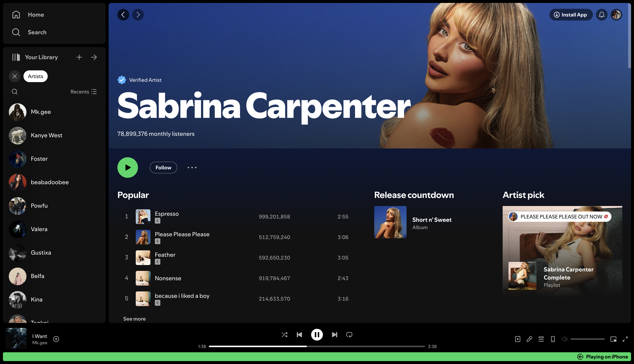Search within Your Library
The width and height of the screenshot is (634, 364).
coord(15,92)
